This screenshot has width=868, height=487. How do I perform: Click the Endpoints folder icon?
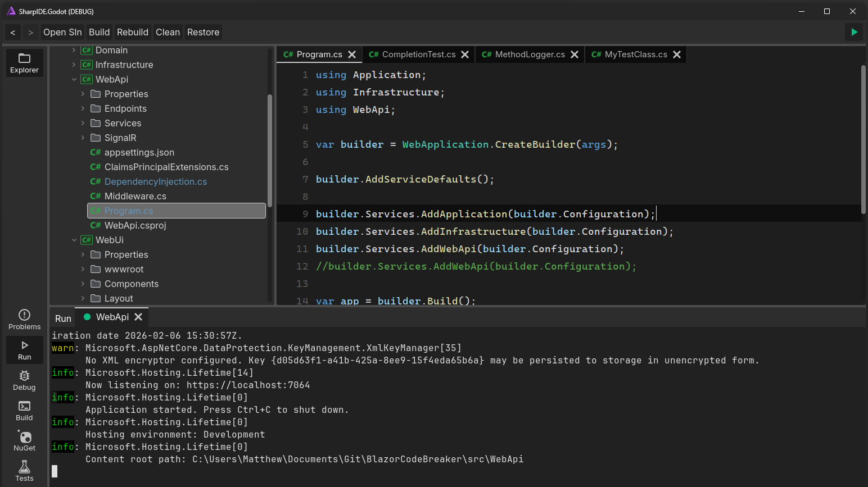(96, 108)
